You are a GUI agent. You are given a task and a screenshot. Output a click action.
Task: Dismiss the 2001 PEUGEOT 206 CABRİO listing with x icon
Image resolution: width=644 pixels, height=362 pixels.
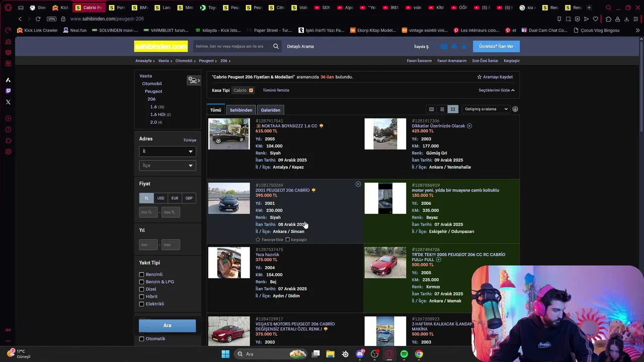[358, 185]
